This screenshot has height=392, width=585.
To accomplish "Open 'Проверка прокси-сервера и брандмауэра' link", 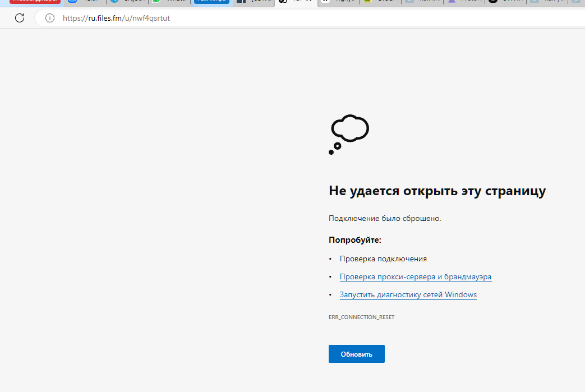I will [x=415, y=276].
